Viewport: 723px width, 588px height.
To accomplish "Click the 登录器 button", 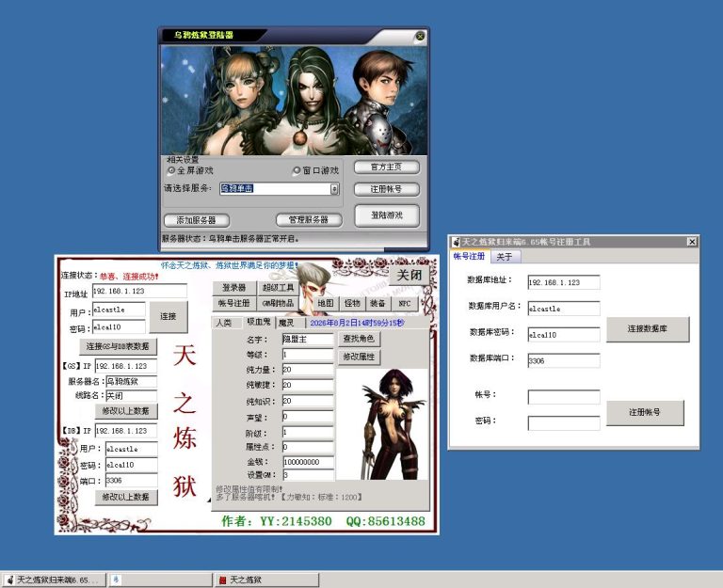I will [233, 288].
